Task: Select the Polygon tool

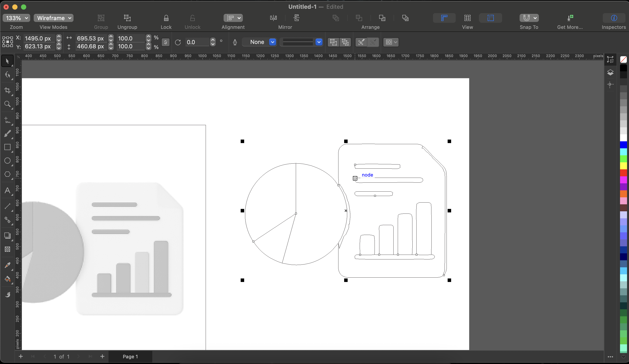Action: (7, 174)
